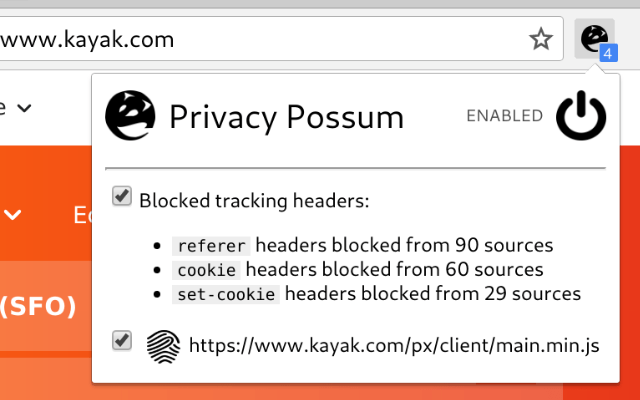Click the Blocked tracking headers label
The height and width of the screenshot is (400, 640).
(255, 200)
